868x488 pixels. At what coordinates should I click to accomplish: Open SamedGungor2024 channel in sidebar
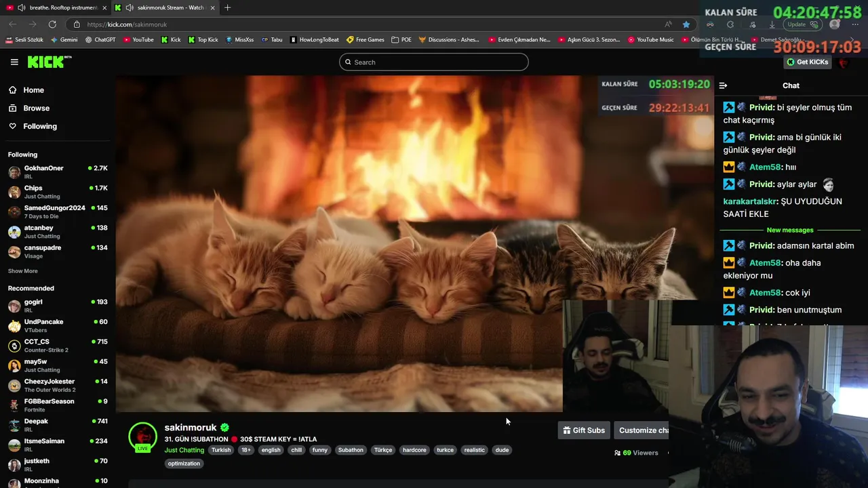click(58, 211)
